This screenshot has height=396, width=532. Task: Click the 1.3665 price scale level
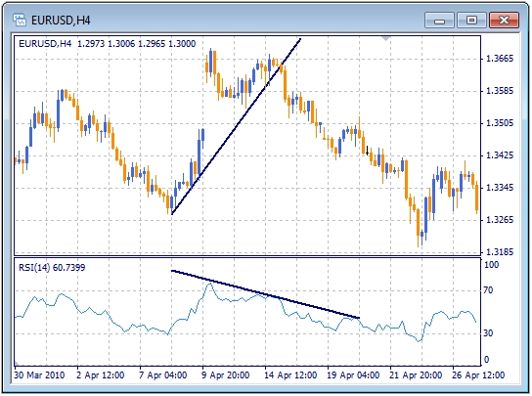point(500,59)
